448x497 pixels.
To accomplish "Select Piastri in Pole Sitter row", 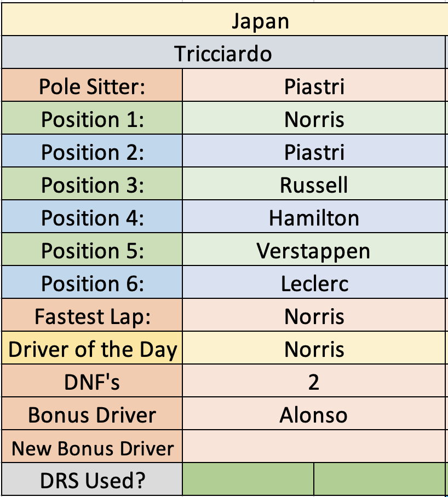I will tap(314, 85).
